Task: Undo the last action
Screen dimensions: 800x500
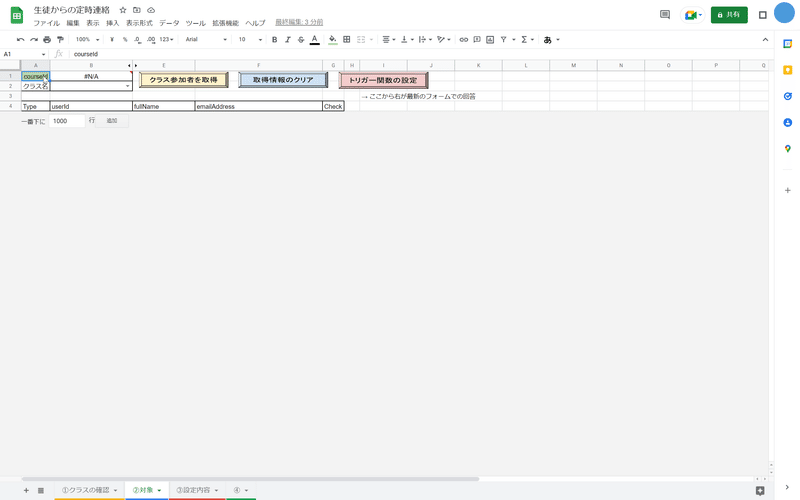Action: tap(20, 39)
